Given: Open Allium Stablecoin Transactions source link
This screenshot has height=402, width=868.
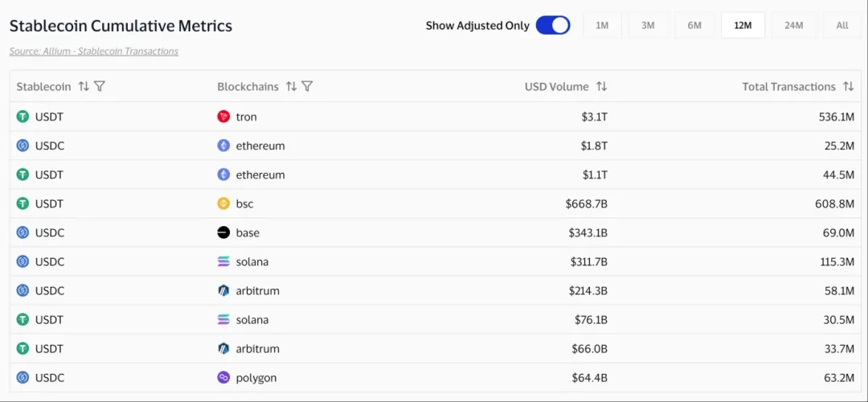Looking at the screenshot, I should pyautogui.click(x=94, y=51).
